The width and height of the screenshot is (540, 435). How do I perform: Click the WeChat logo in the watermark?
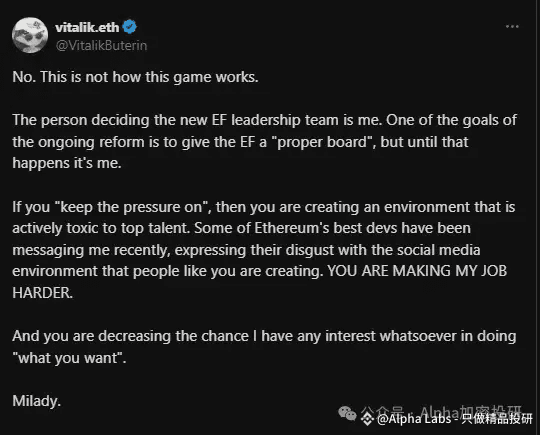pos(347,413)
